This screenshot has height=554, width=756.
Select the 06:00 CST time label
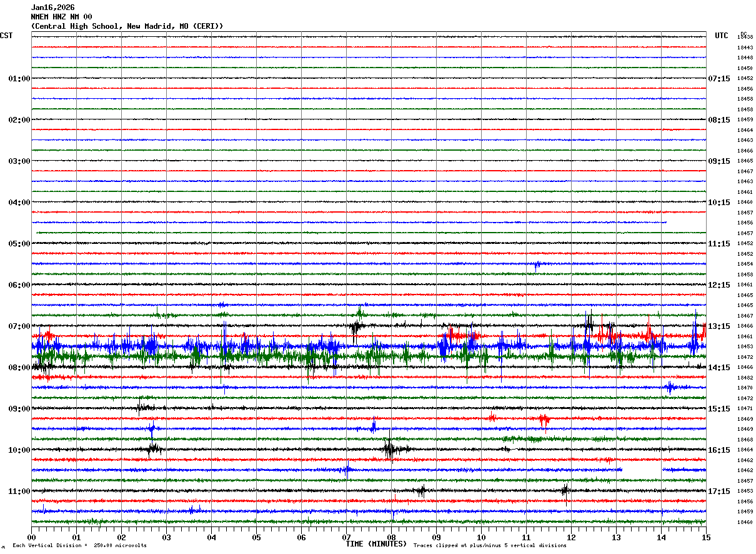(19, 285)
